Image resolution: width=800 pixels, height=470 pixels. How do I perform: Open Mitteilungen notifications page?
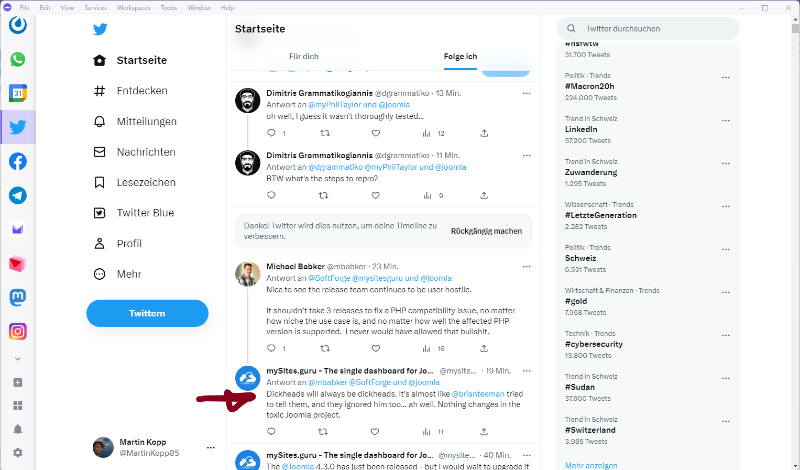point(135,121)
